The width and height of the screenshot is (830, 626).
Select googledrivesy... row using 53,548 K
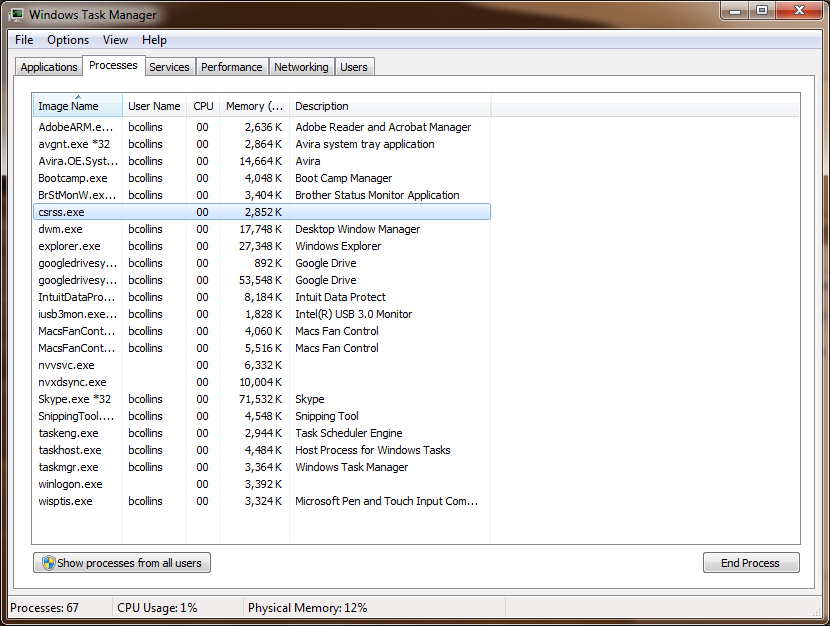262,280
